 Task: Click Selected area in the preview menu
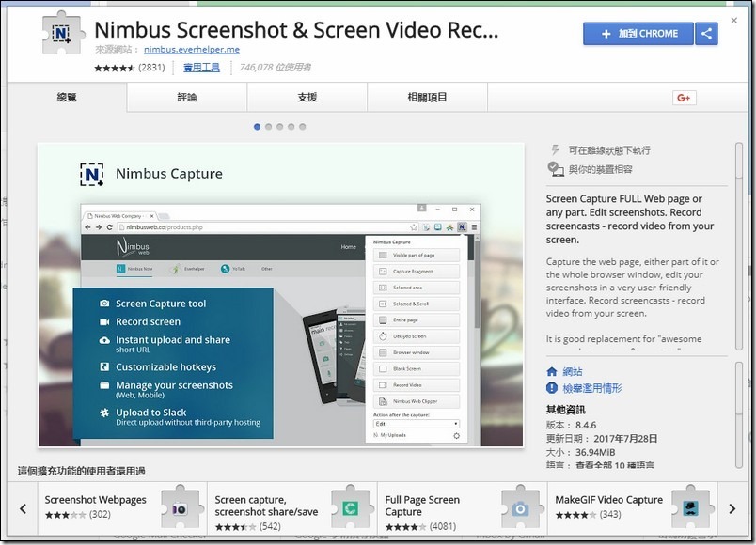(417, 288)
